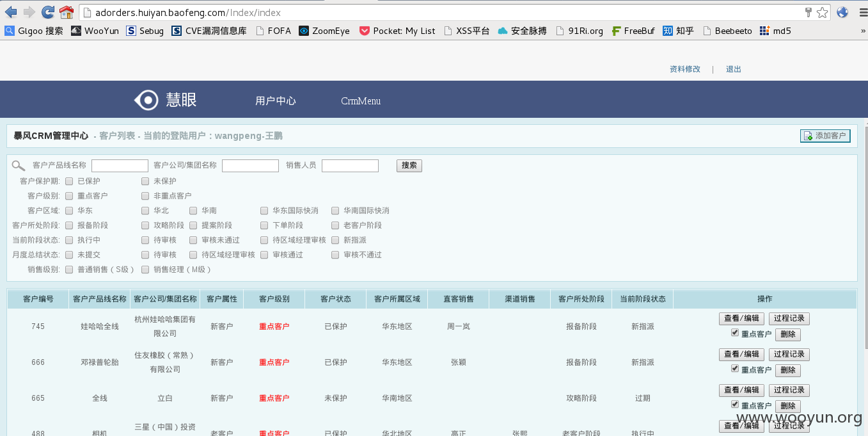
Task: Delete customer 665 立白
Action: [788, 407]
